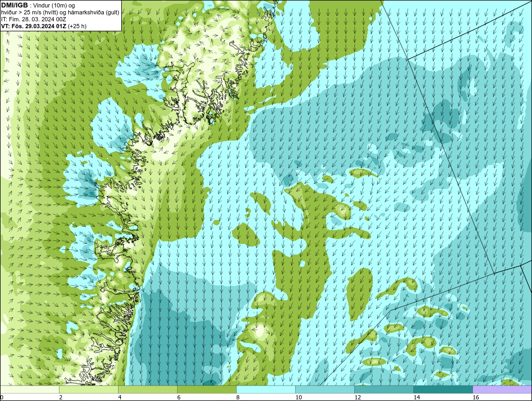Click the legend label '6'
532x401 pixels.
click(179, 397)
